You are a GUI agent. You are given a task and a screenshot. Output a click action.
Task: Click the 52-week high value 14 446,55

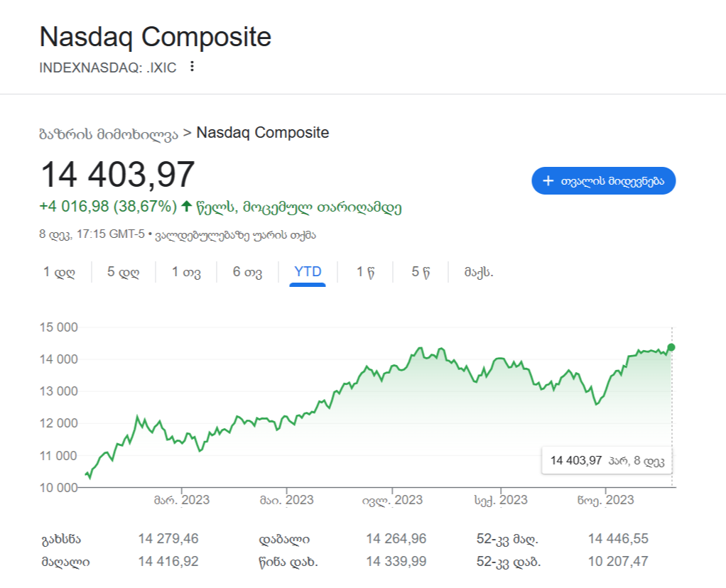pos(618,538)
